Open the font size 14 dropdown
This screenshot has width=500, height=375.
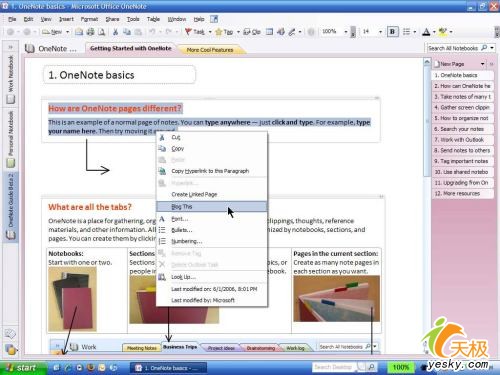pyautogui.click(x=380, y=32)
